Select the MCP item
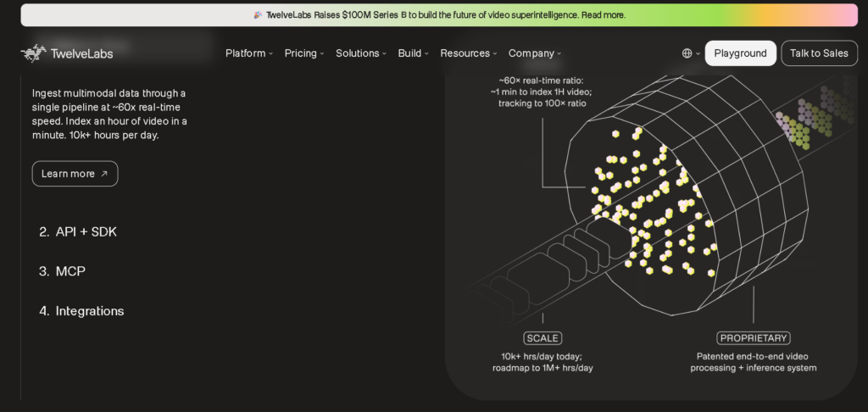The image size is (868, 412). [x=62, y=271]
